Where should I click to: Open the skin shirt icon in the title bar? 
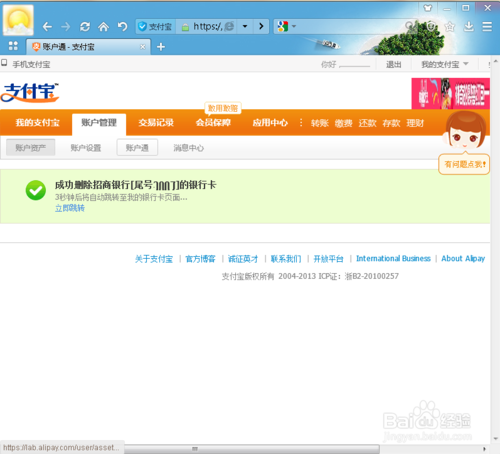click(x=428, y=8)
